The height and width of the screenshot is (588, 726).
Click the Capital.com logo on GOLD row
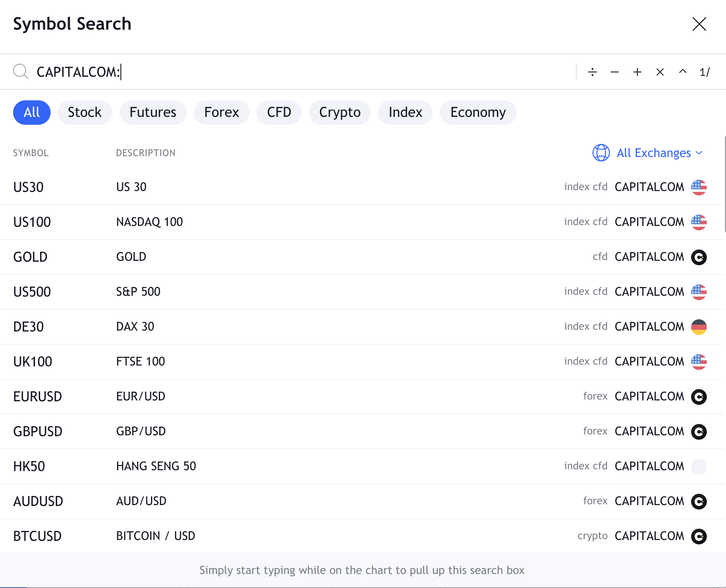[x=699, y=257]
